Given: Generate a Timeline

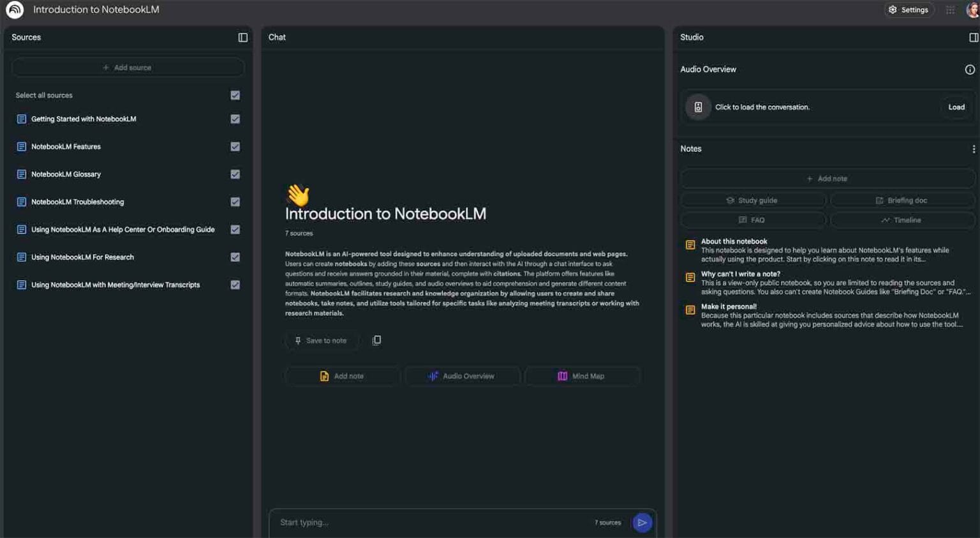Looking at the screenshot, I should (902, 220).
